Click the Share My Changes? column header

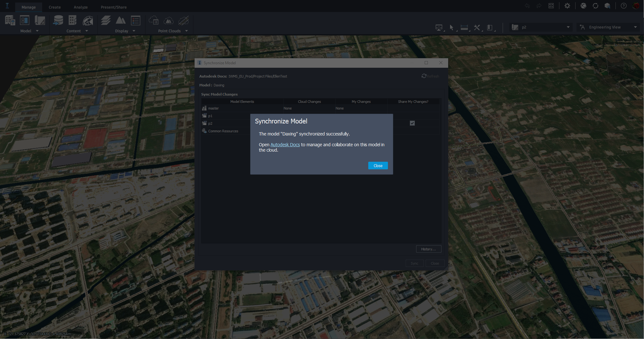pyautogui.click(x=413, y=102)
